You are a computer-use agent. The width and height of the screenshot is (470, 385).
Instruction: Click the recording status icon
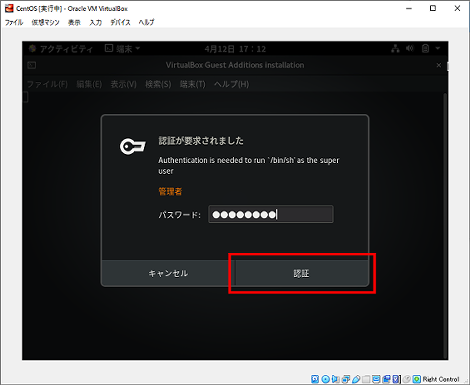pos(386,379)
